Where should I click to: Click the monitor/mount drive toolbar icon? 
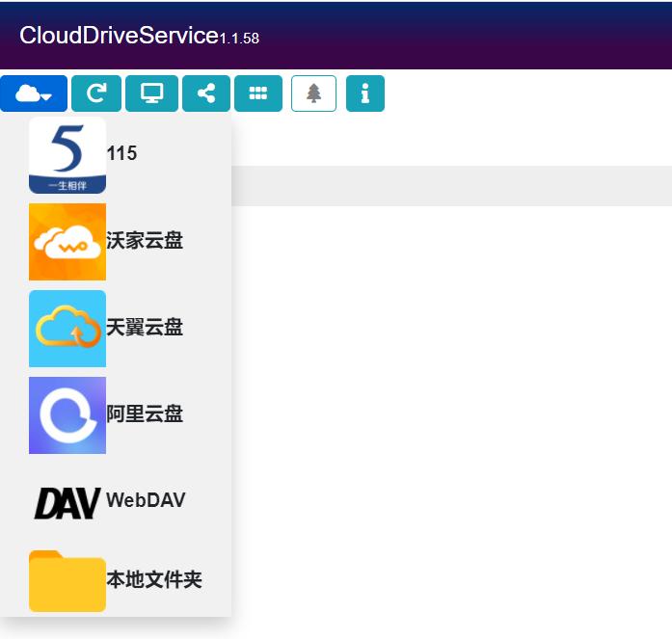(152, 93)
